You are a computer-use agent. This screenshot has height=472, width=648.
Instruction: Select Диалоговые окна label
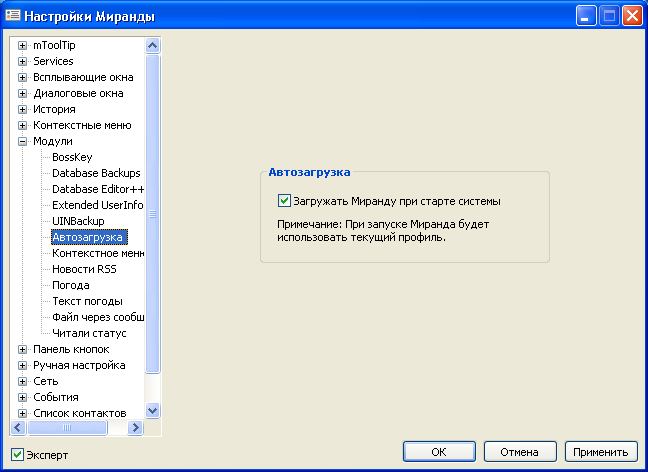tap(78, 94)
